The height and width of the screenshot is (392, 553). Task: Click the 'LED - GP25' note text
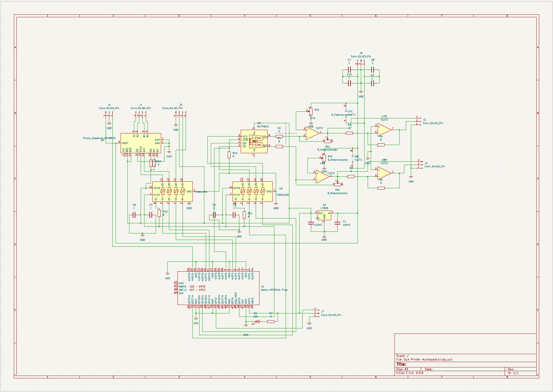click(x=198, y=287)
